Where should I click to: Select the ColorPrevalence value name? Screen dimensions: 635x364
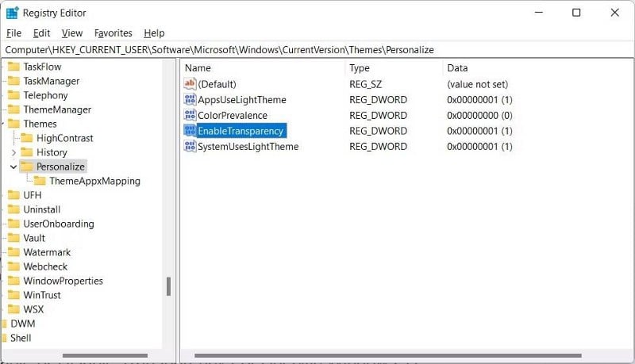(233, 115)
